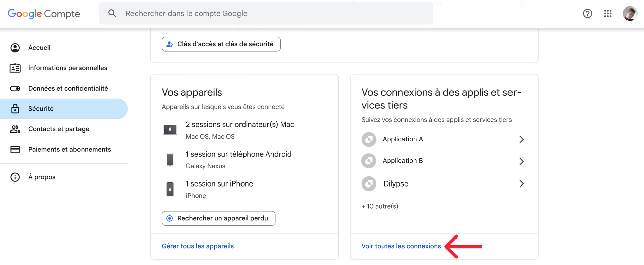Click the Google Compte logo
The width and height of the screenshot is (644, 265).
click(44, 14)
